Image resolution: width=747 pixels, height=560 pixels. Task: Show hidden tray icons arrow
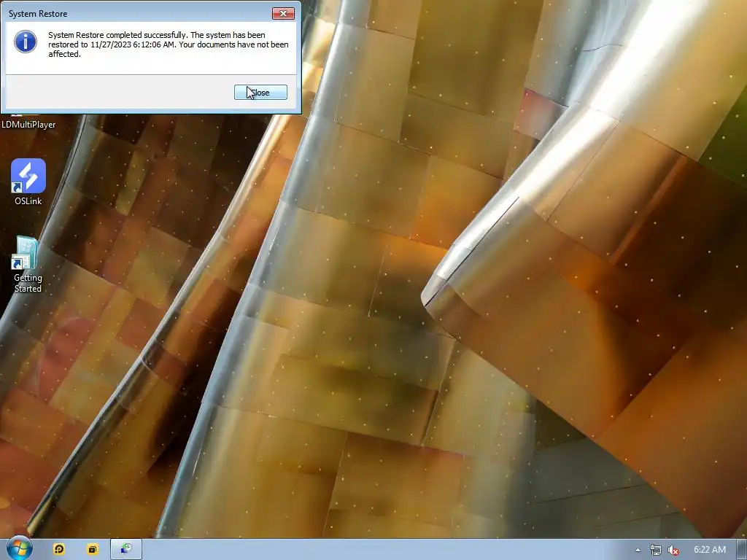pyautogui.click(x=638, y=550)
